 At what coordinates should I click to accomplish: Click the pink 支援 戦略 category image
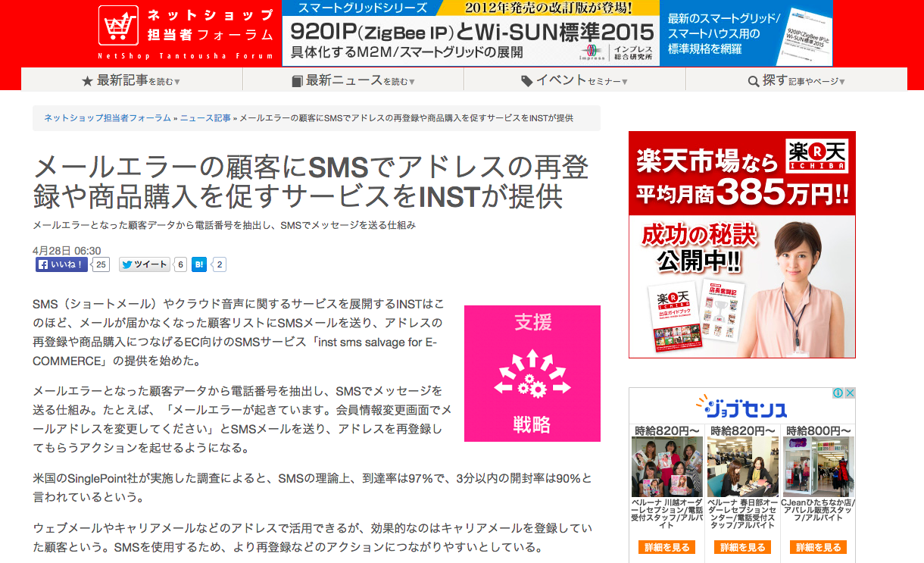point(532,374)
